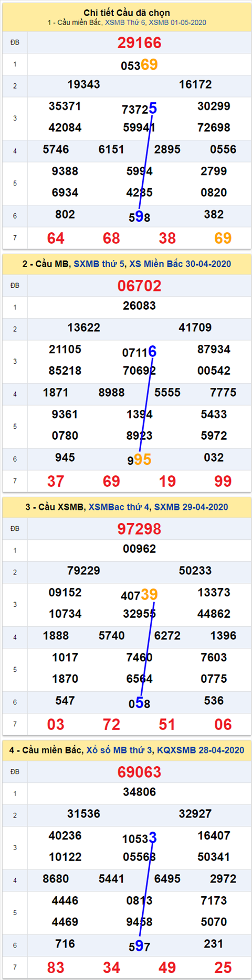252x980 pixels.
Task: Select special prize number 29166
Action: 139,42
